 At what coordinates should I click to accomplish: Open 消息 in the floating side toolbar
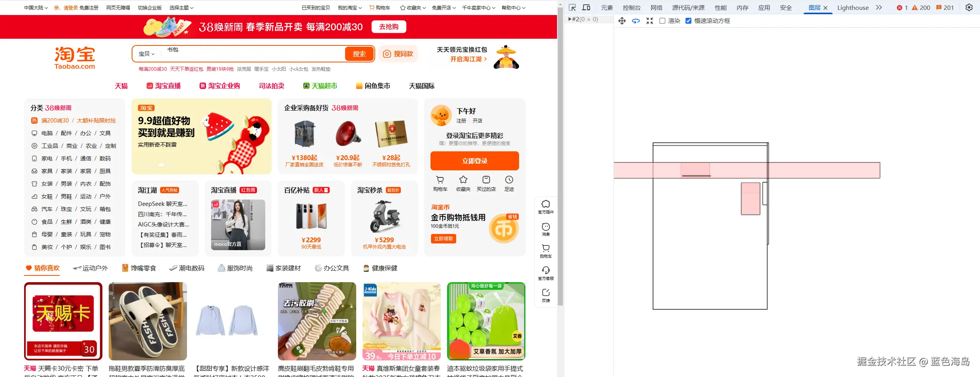click(x=546, y=229)
